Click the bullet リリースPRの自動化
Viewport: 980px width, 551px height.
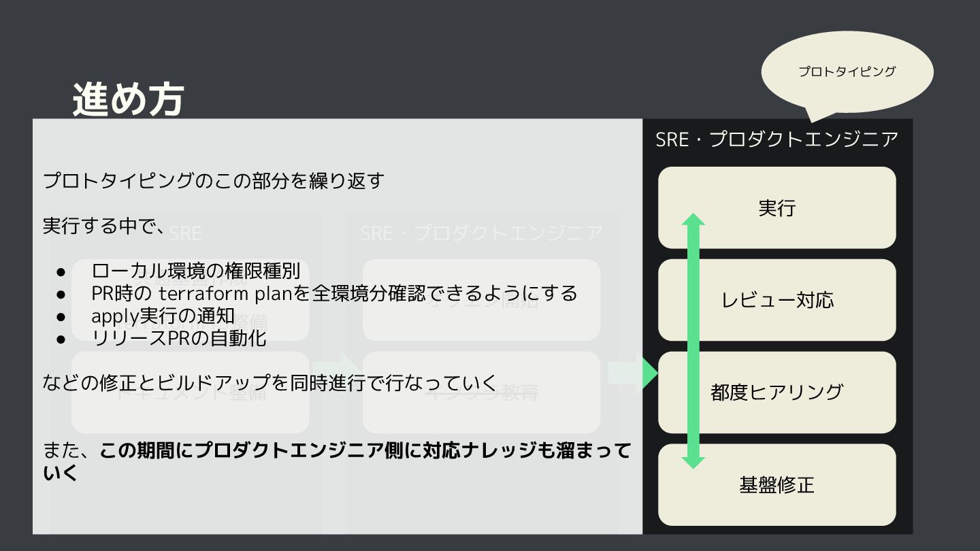[178, 337]
